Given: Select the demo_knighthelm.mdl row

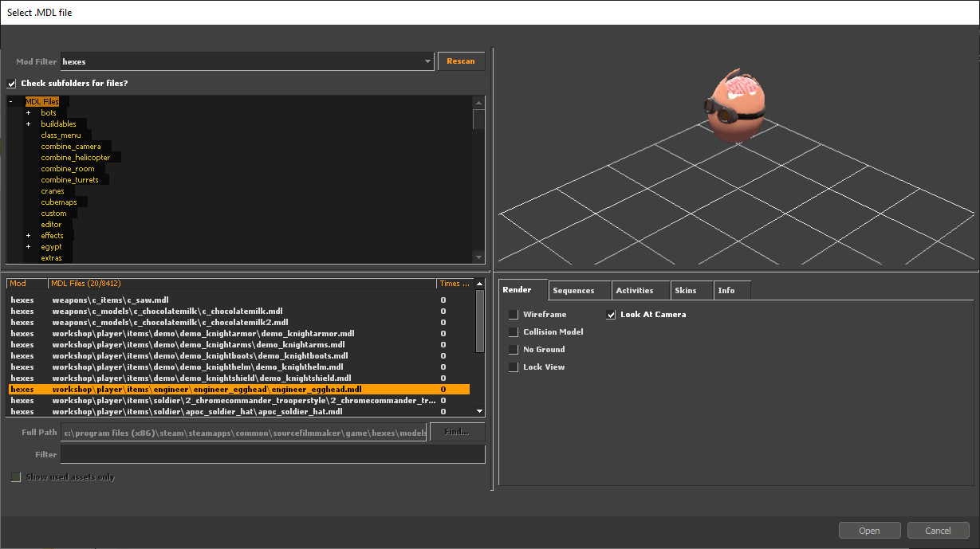Looking at the screenshot, I should 239,367.
